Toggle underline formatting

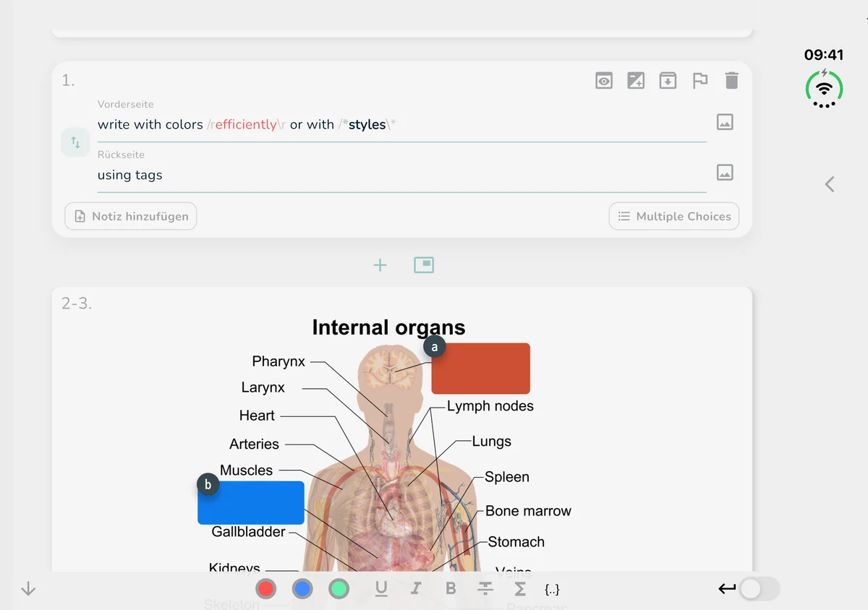click(x=381, y=589)
